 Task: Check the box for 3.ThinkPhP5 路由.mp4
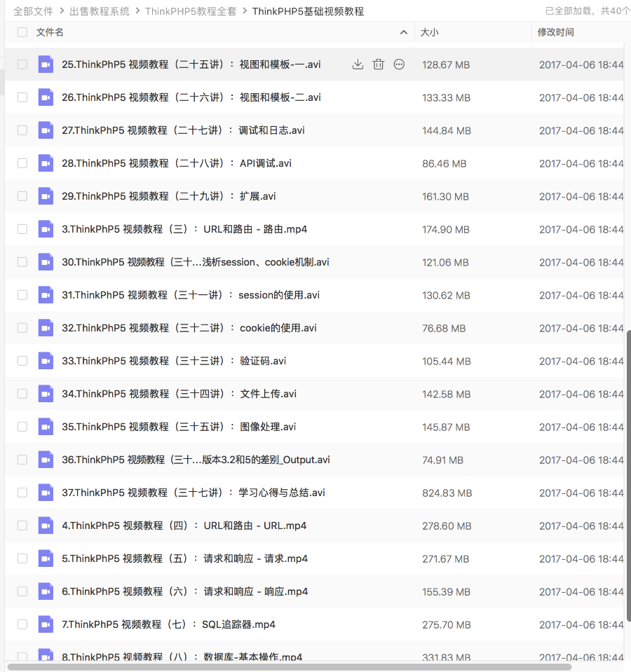click(x=22, y=229)
